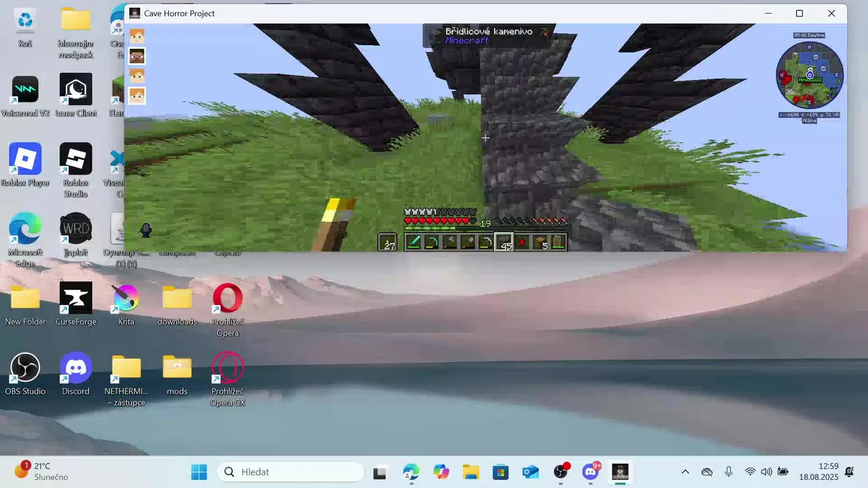
Task: Select the axe in the hotbar
Action: 450,242
